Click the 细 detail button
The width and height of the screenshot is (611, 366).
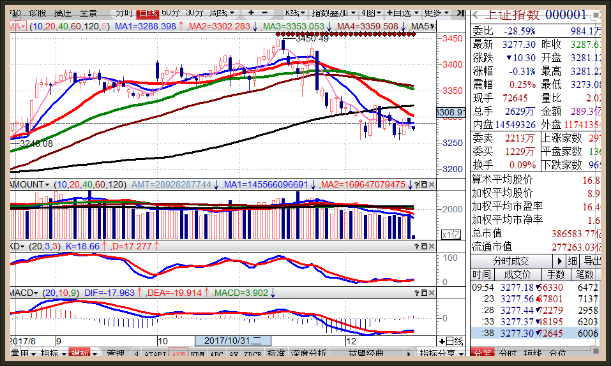point(572,261)
